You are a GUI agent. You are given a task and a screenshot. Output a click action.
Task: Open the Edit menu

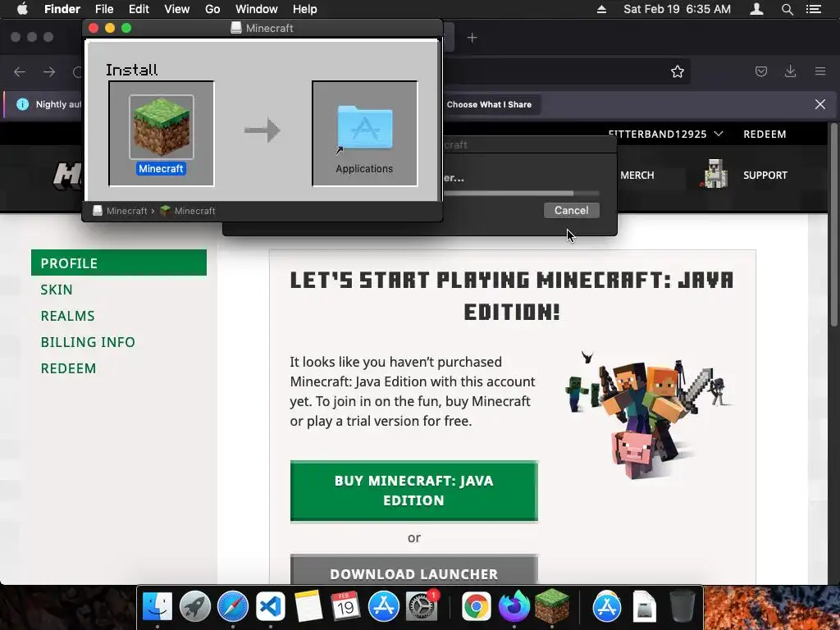click(139, 9)
